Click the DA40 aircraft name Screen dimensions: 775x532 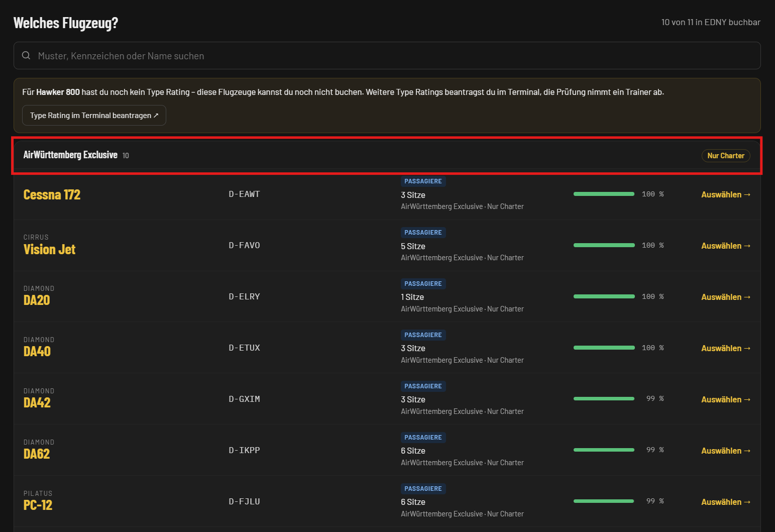point(37,352)
